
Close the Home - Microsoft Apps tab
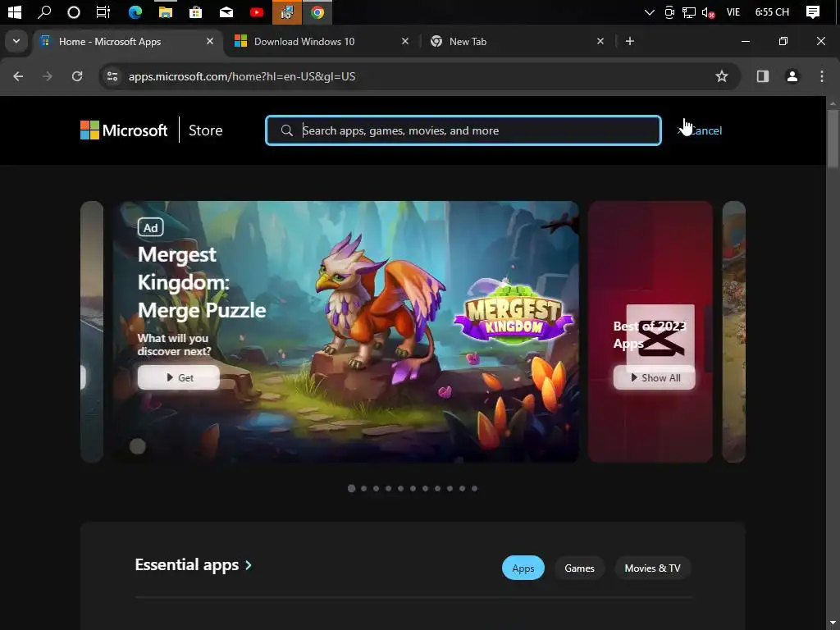click(210, 41)
